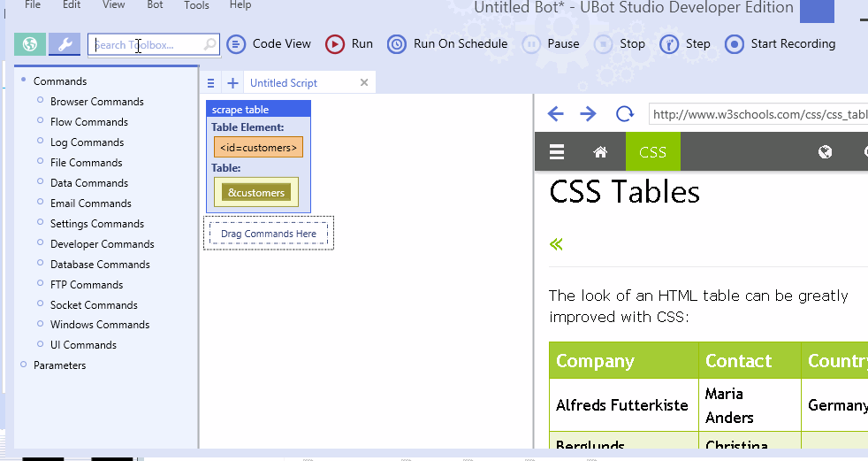Add a new script tab with plus
The height and width of the screenshot is (461, 868).
(233, 83)
